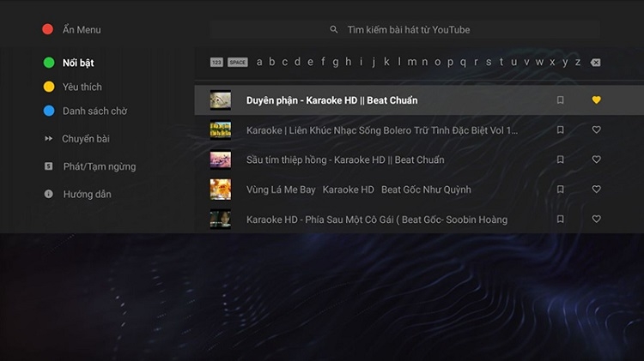Bookmark Phía Sau Một Cô Gái to queue
644x361 pixels.
(560, 219)
